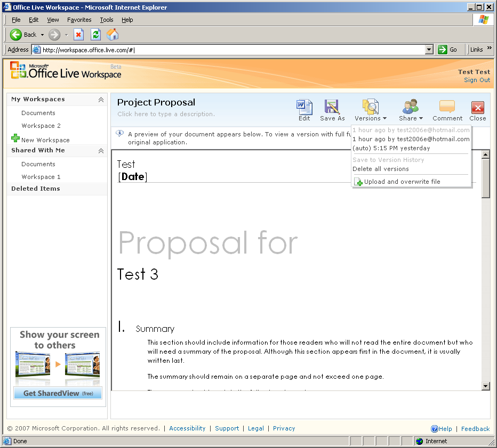Click the Legal footer link
The image size is (497, 448).
click(x=256, y=428)
